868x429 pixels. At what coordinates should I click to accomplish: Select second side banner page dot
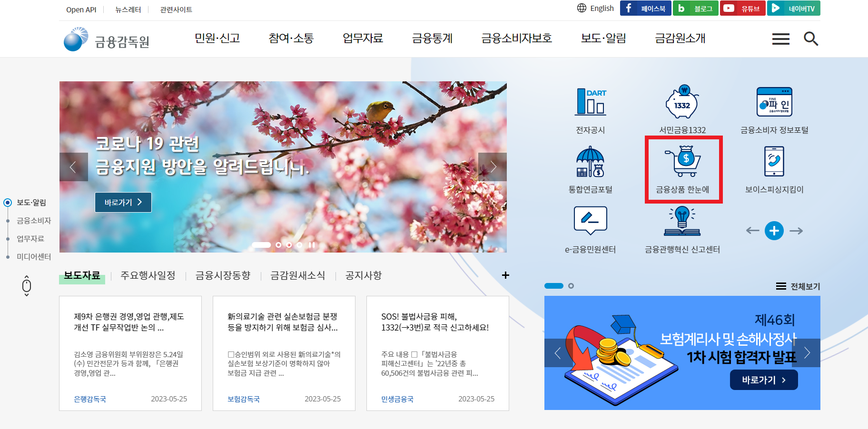pyautogui.click(x=571, y=286)
